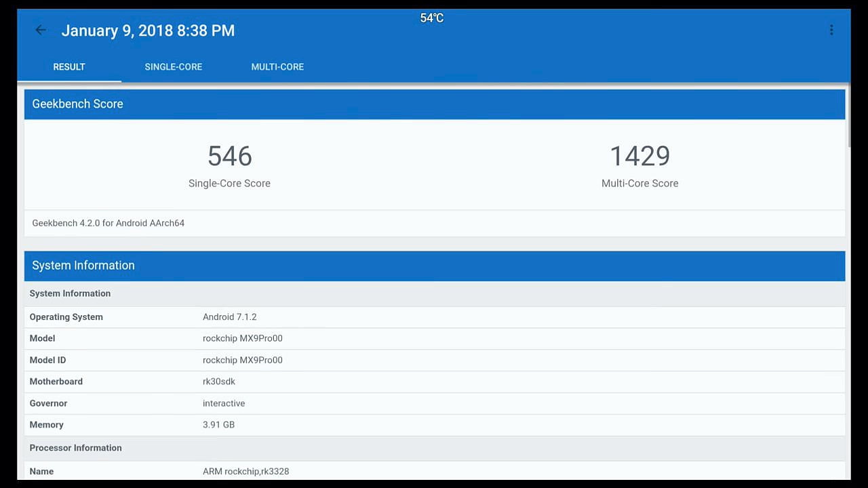Viewport: 868px width, 488px height.
Task: Click the processor Name row label
Action: pos(41,471)
